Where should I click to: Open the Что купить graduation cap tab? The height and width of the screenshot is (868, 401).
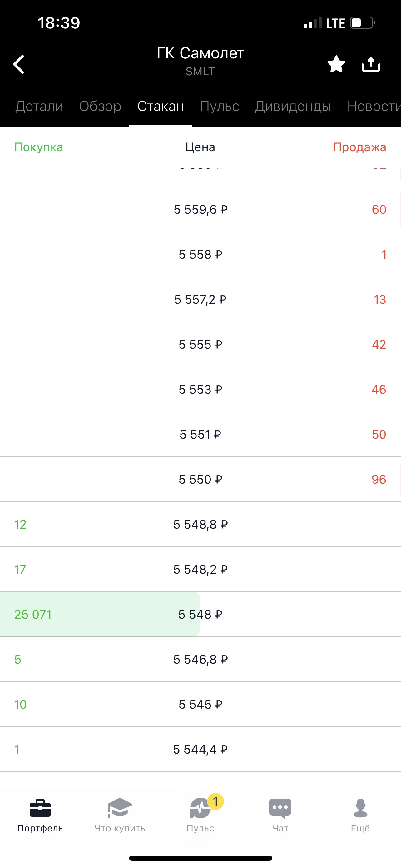[120, 816]
